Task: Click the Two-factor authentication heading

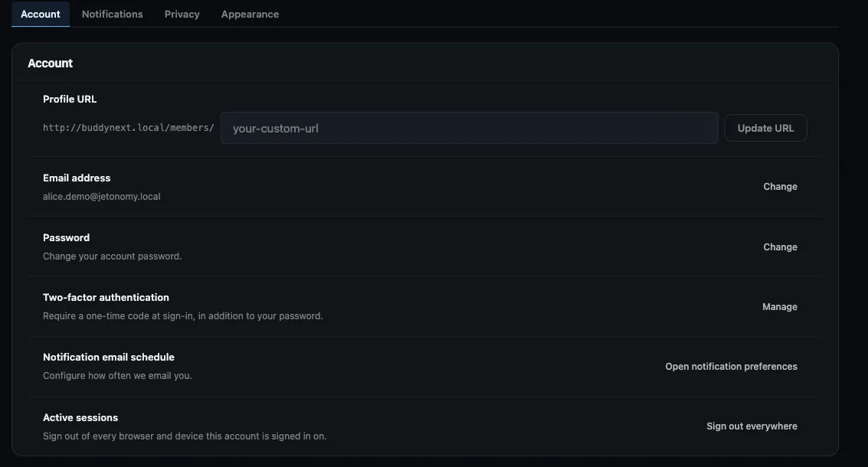Action: tap(106, 297)
